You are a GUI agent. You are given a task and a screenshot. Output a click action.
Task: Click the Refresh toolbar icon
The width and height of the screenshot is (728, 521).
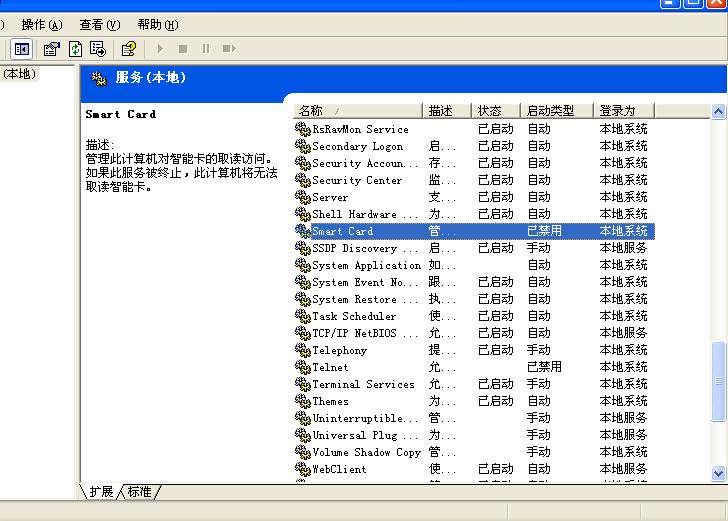coord(75,48)
